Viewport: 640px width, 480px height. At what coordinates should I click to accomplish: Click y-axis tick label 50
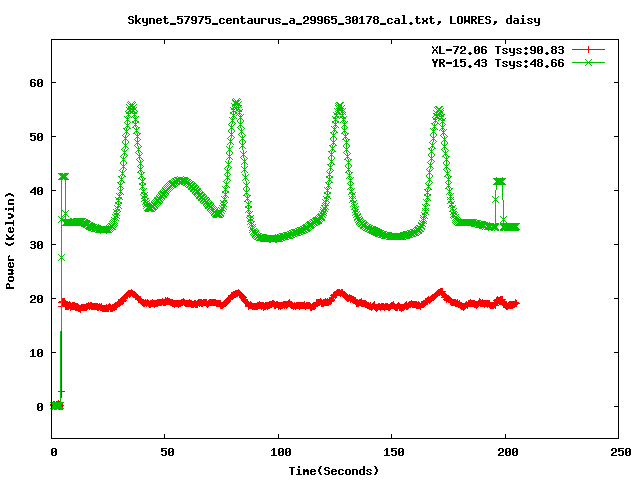[36, 137]
